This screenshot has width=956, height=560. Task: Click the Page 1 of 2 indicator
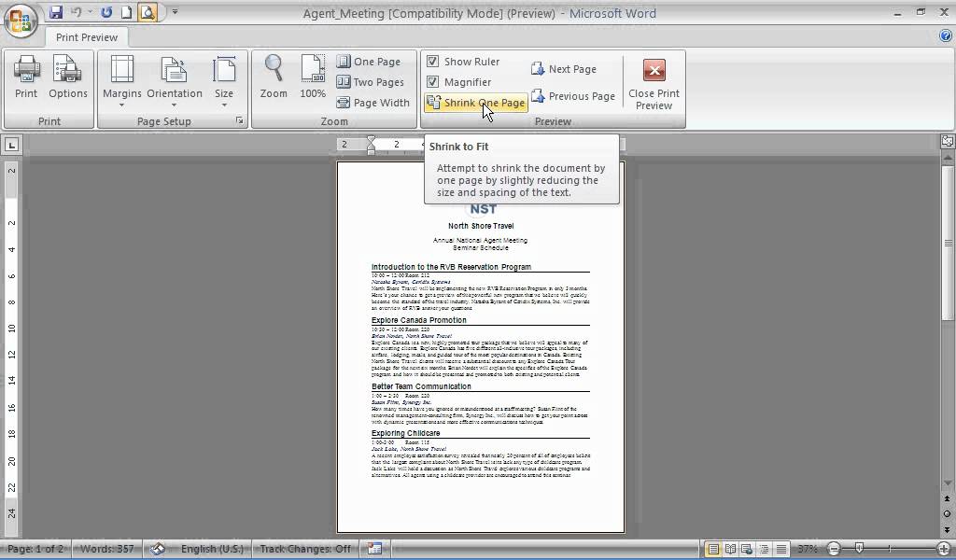(x=35, y=549)
